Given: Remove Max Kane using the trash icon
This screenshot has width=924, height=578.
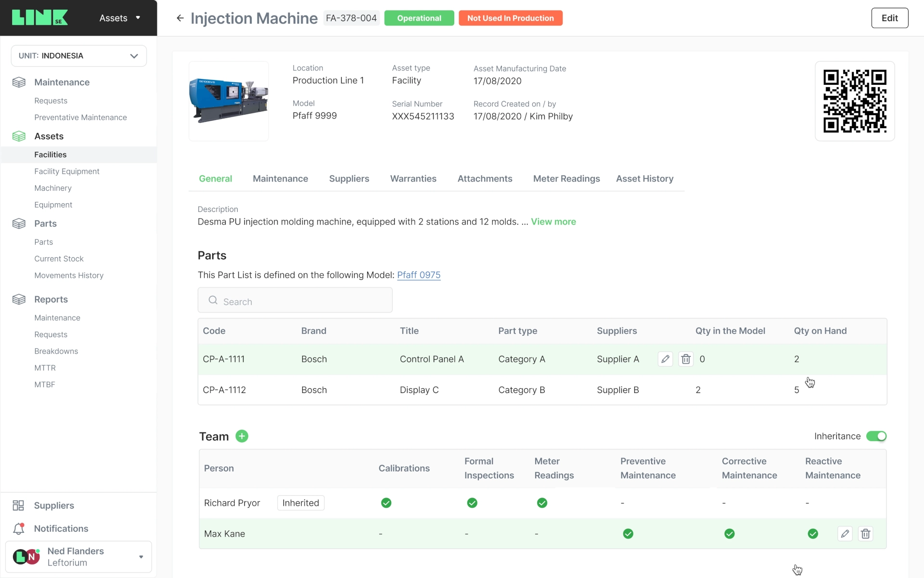Looking at the screenshot, I should pyautogui.click(x=865, y=534).
